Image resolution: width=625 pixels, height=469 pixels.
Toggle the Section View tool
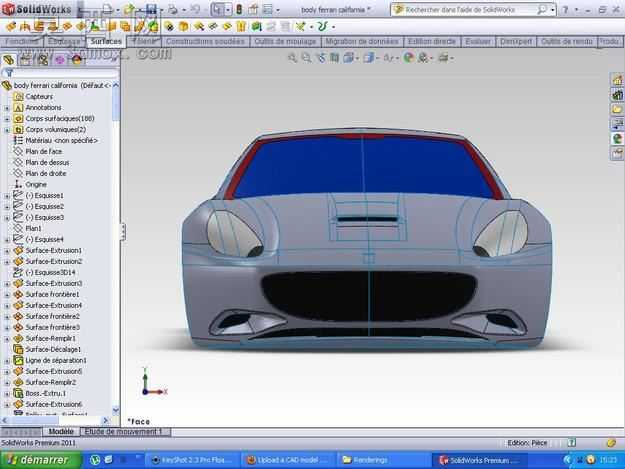point(334,58)
